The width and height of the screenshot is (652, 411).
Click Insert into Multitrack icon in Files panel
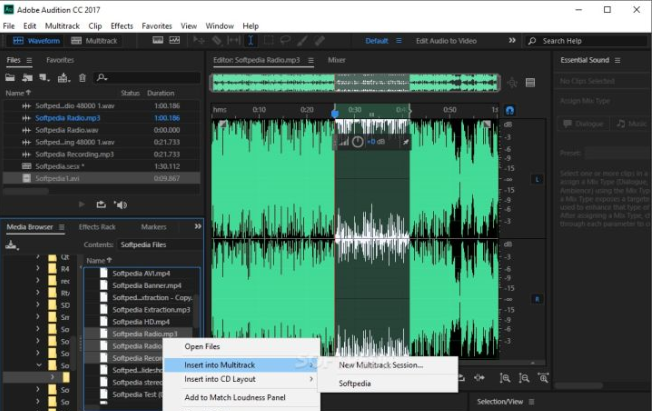tap(64, 77)
